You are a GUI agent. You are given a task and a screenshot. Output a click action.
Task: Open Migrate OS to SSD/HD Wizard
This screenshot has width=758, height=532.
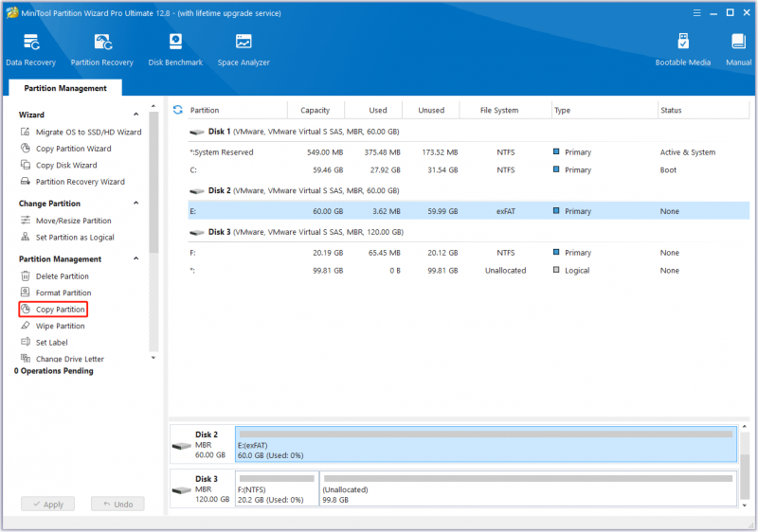click(88, 132)
